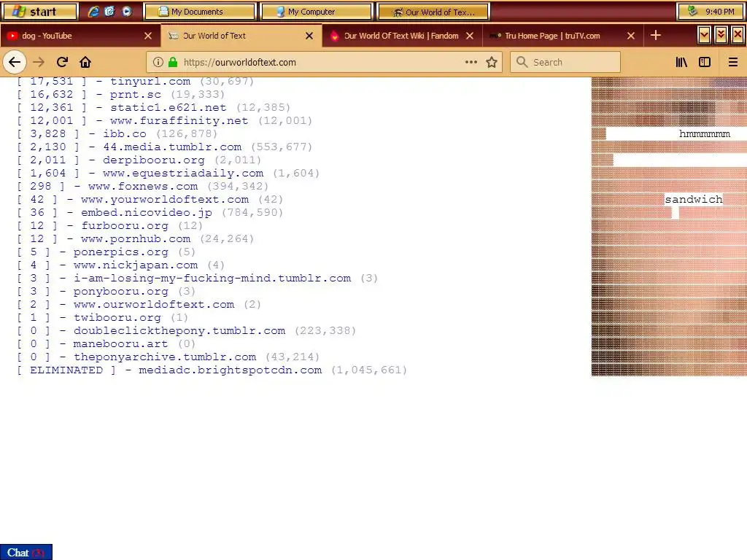Click the magnifier icon in Search box
This screenshot has width=747, height=560.
tap(522, 62)
